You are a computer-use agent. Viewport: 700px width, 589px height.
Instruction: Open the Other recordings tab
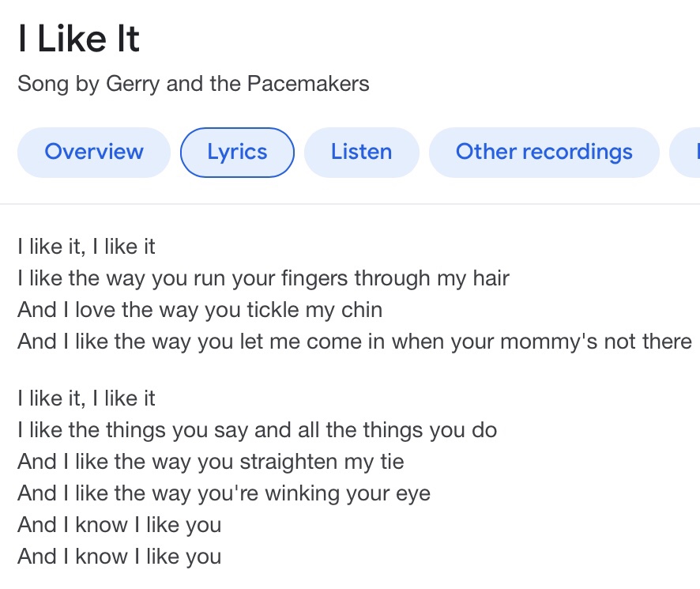pos(544,152)
